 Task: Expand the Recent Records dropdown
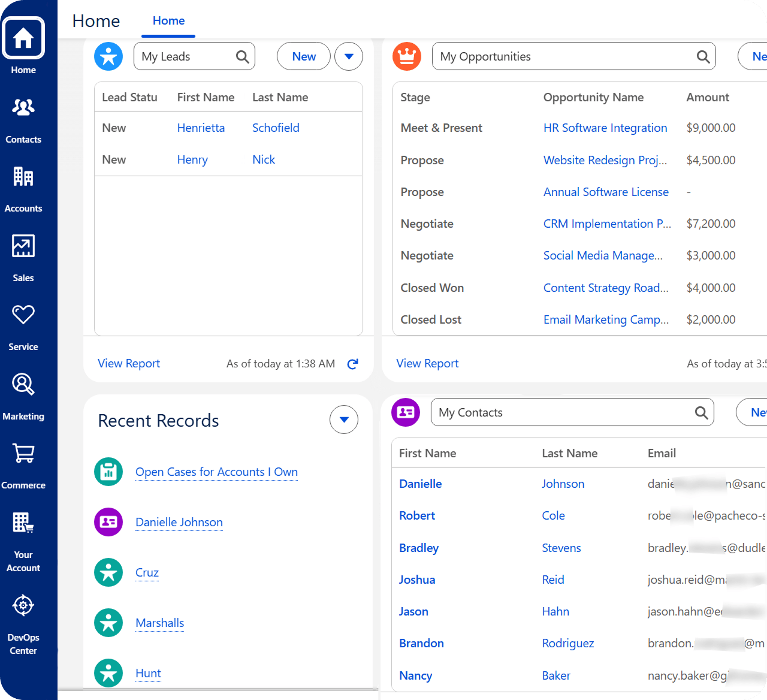pos(344,420)
